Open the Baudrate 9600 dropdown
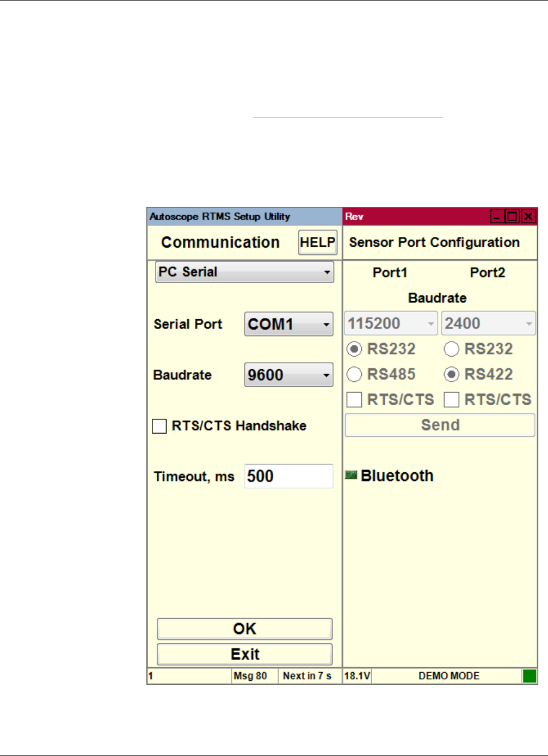548x756 pixels. pyautogui.click(x=289, y=375)
